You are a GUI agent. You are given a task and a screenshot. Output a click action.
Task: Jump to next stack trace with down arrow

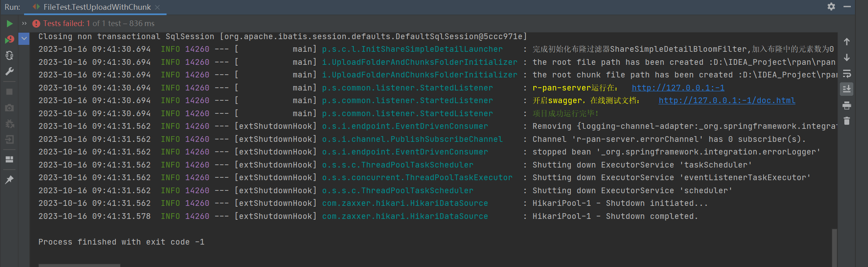pyautogui.click(x=847, y=57)
